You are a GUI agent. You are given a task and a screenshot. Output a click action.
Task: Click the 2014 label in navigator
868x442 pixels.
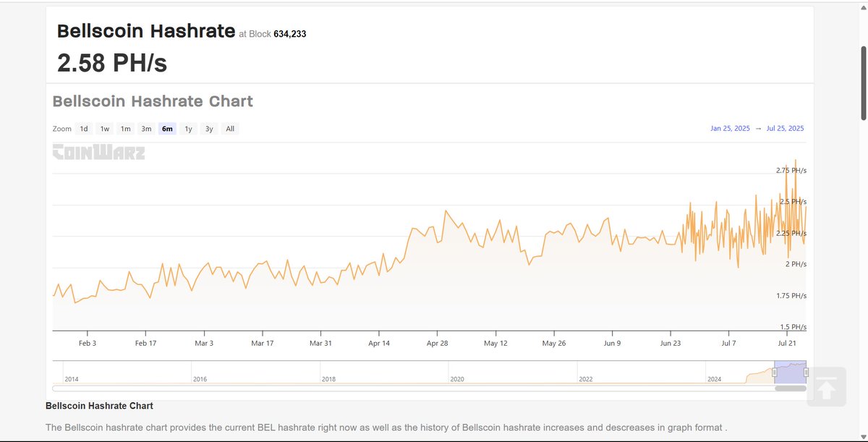click(72, 379)
